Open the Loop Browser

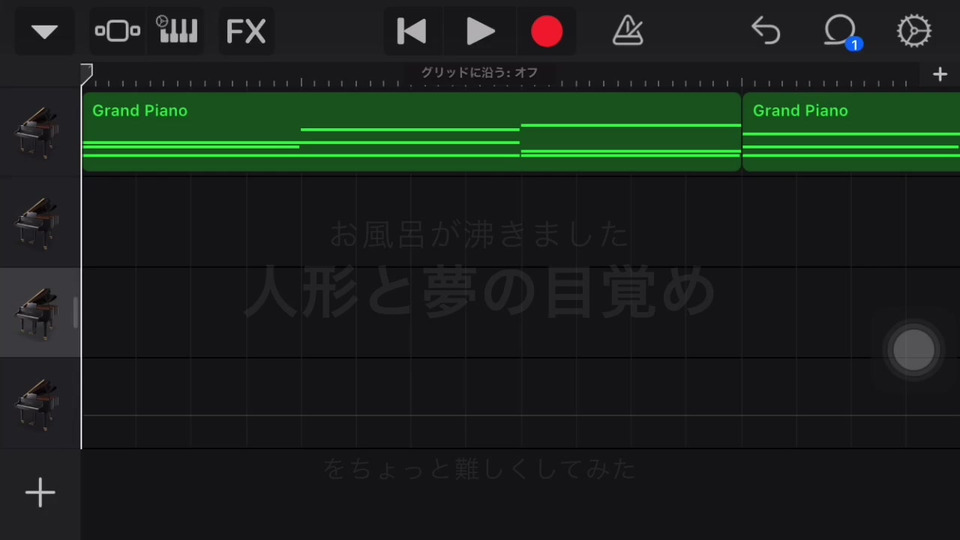(x=841, y=31)
